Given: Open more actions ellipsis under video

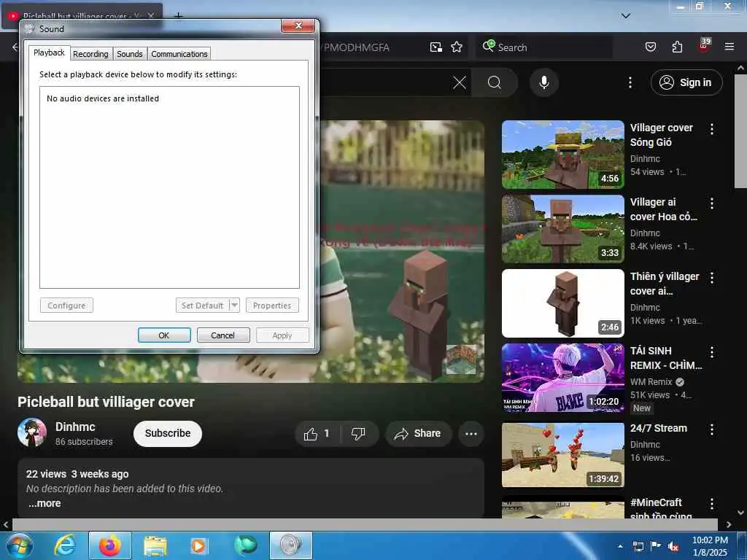Looking at the screenshot, I should (x=471, y=433).
